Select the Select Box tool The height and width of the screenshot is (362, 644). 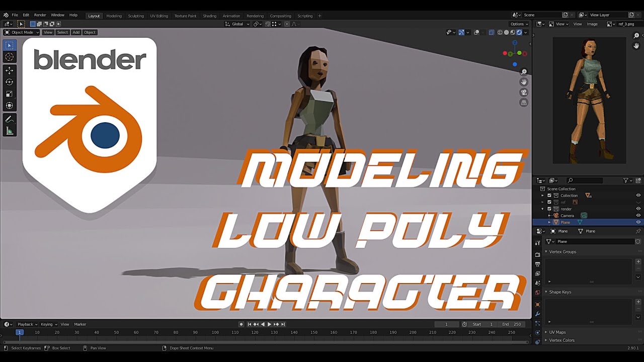9,45
